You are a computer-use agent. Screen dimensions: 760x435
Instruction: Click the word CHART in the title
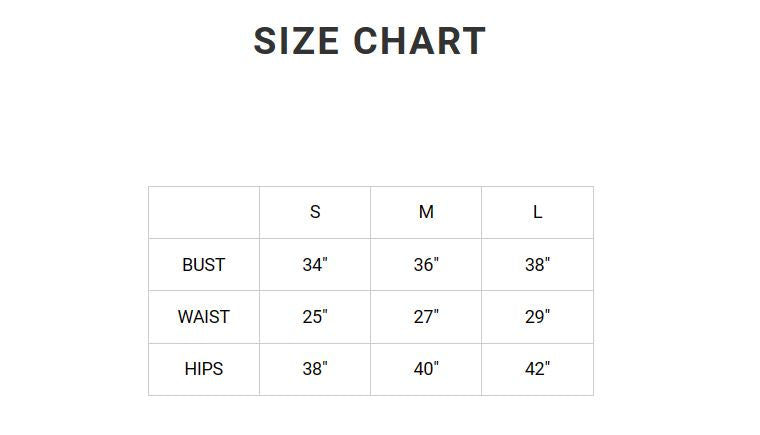click(x=420, y=41)
